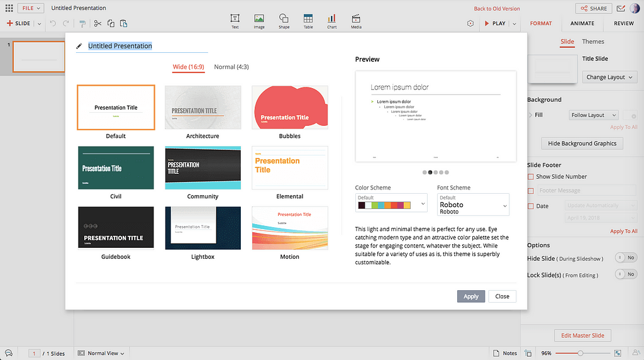Image resolution: width=644 pixels, height=360 pixels.
Task: Click the fit to screen icon
Action: pos(618,353)
